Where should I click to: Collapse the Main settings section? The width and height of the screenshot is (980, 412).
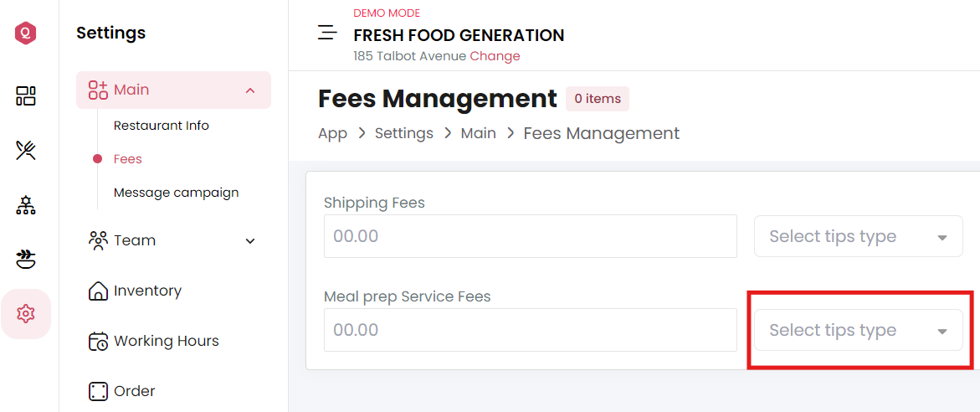250,90
